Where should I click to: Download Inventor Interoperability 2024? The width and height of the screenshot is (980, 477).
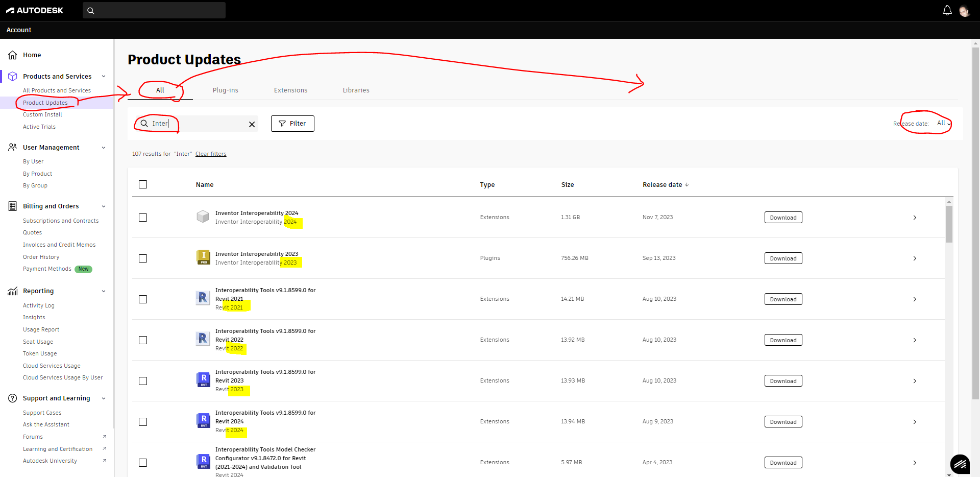[x=783, y=217]
